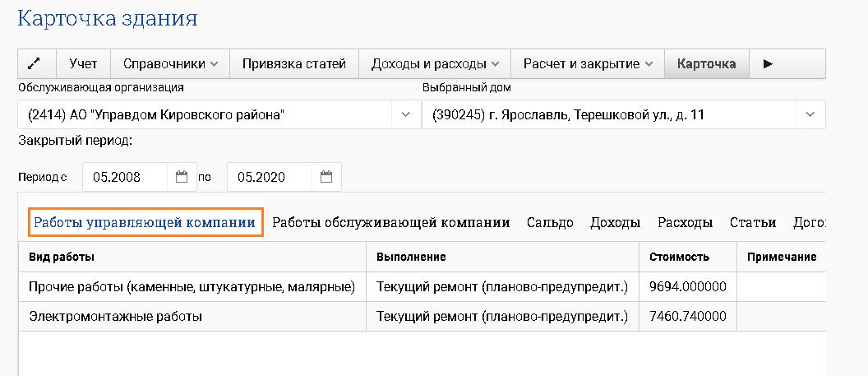Viewport: 868px width, 376px height.
Task: Select the Карточка toolbar button
Action: point(706,63)
